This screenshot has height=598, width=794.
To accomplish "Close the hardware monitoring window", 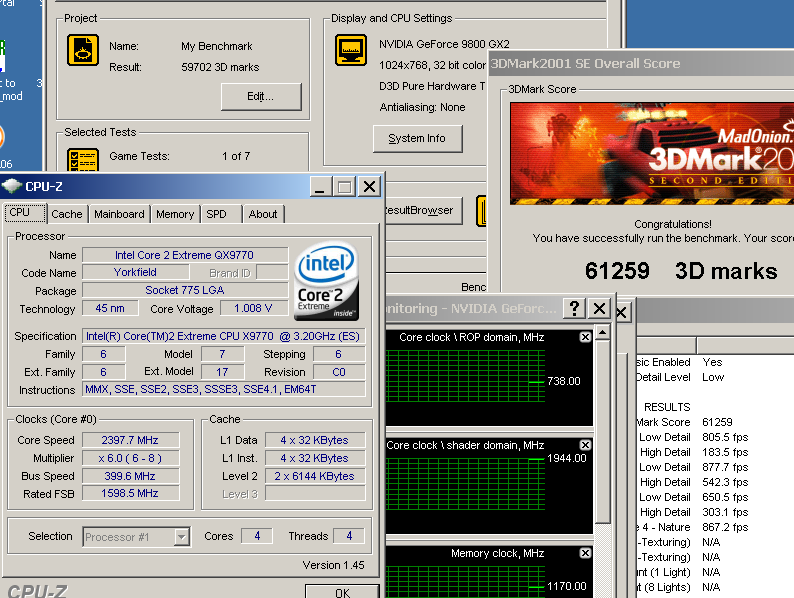I will [600, 308].
